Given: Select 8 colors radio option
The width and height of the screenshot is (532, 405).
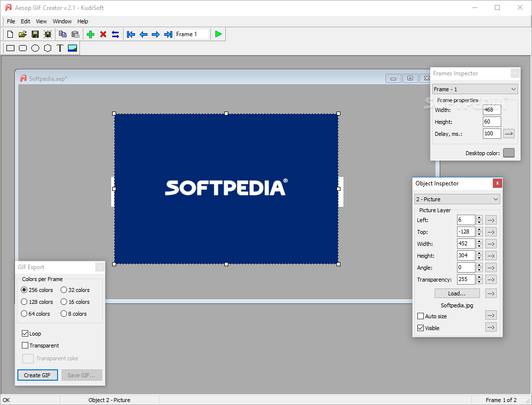Looking at the screenshot, I should point(73,314).
